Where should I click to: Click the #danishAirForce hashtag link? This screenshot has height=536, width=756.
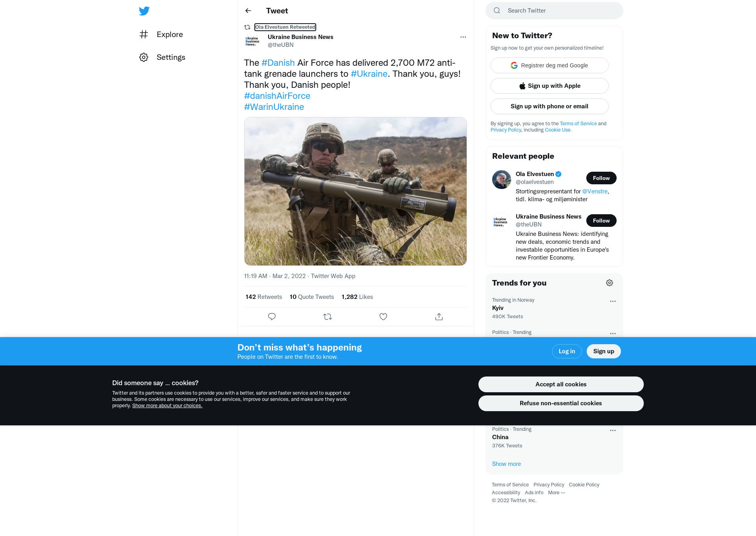click(277, 96)
